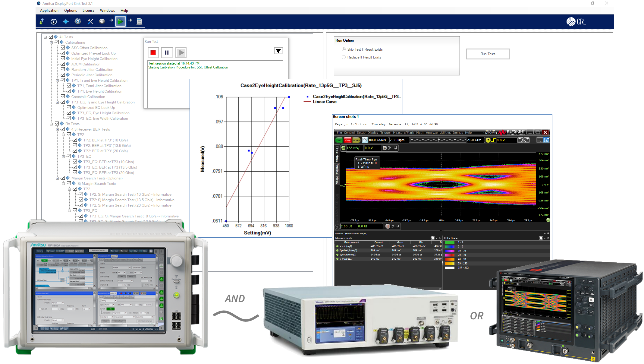The image size is (644, 364).
Task: Click the up-down sync arrows toolbar icon
Action: tap(42, 21)
